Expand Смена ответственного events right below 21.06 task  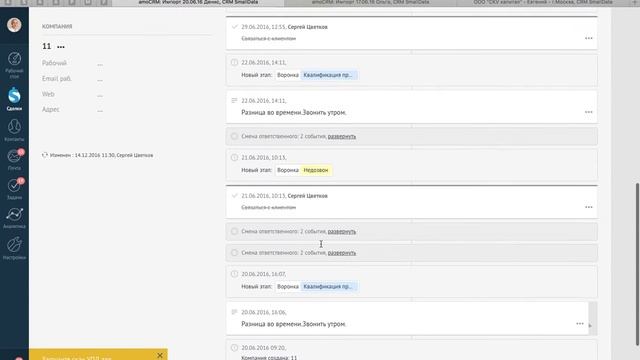click(342, 231)
